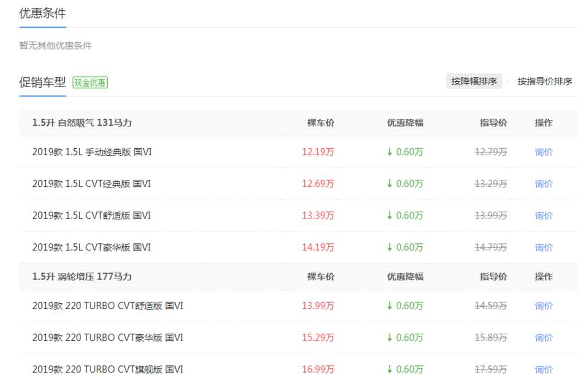Request quote for 220 TURBO CVT豪华版

pyautogui.click(x=543, y=338)
